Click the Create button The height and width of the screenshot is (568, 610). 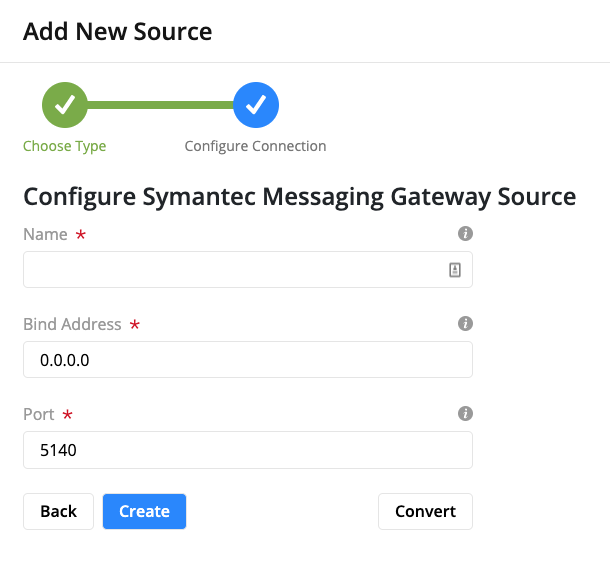click(x=144, y=511)
